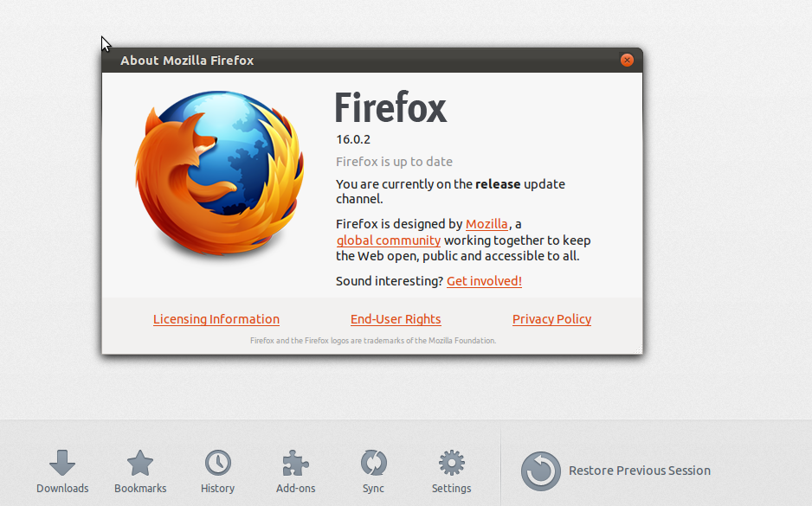
Task: Click the Mozilla Foundation trademark notice
Action: coord(373,341)
